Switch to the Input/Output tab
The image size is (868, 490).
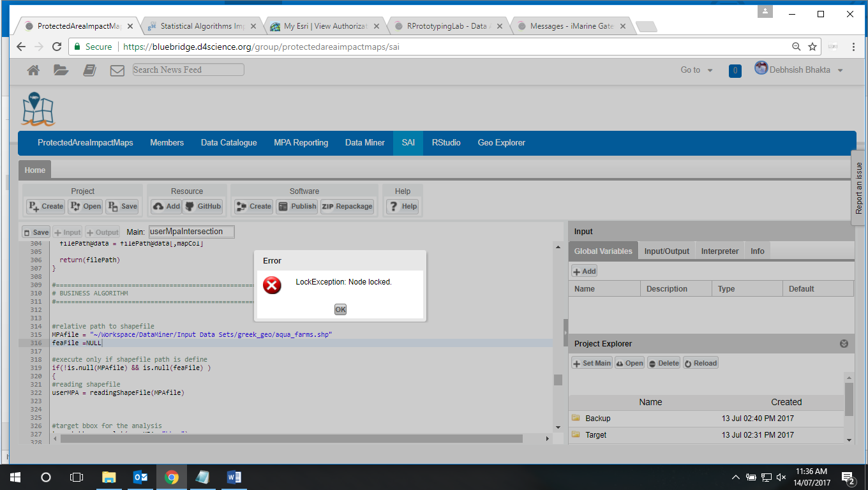(x=666, y=251)
